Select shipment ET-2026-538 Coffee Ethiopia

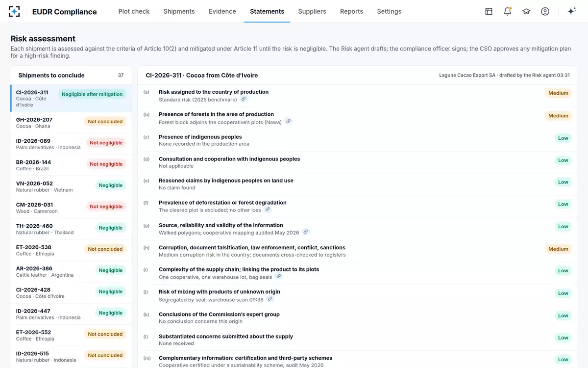point(72,250)
